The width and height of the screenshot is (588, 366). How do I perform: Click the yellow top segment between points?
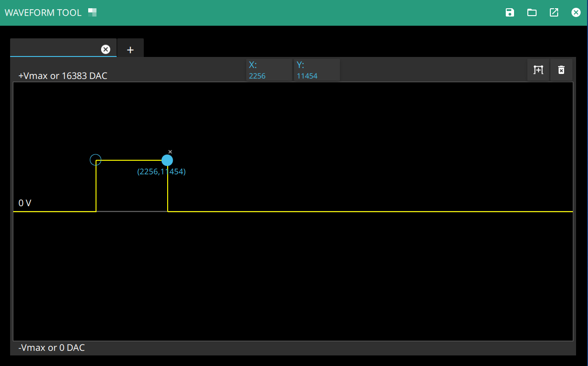coord(131,160)
